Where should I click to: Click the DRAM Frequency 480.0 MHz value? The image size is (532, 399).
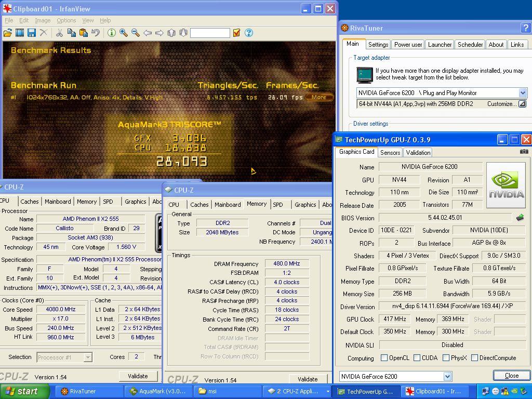pos(287,263)
